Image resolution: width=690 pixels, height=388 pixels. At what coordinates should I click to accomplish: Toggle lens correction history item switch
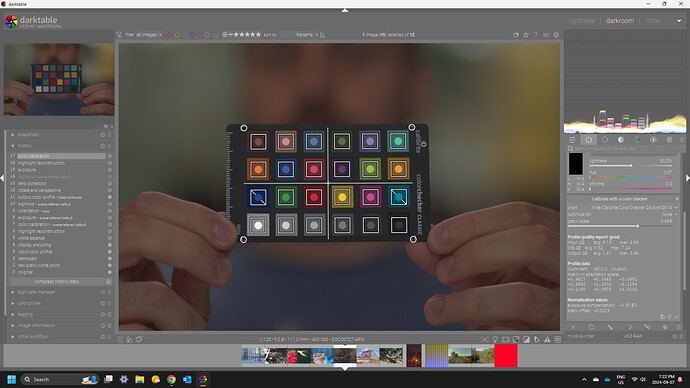(110, 183)
